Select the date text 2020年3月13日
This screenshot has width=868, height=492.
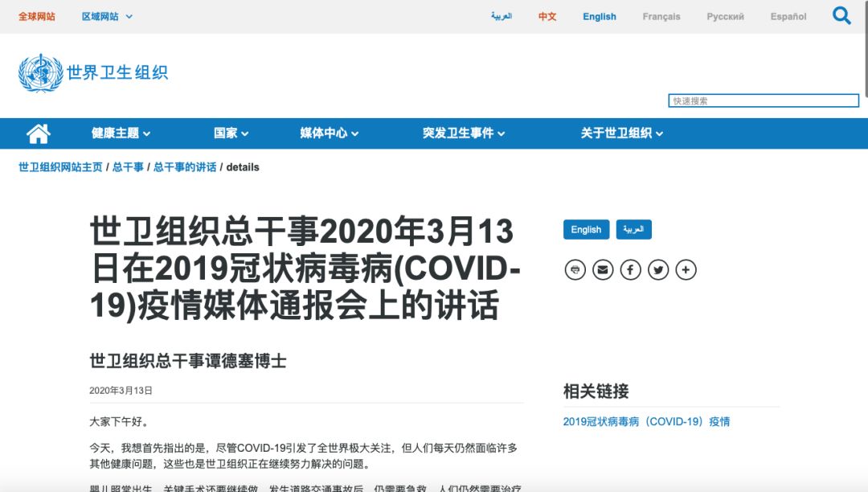pos(121,391)
